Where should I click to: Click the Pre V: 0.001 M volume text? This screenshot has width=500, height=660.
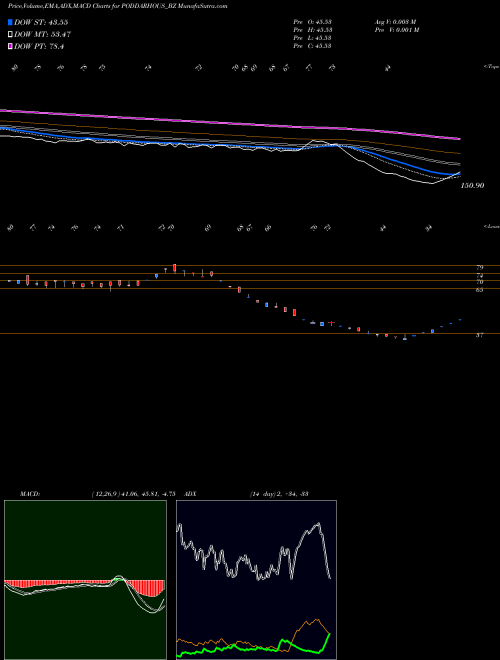tap(396, 30)
